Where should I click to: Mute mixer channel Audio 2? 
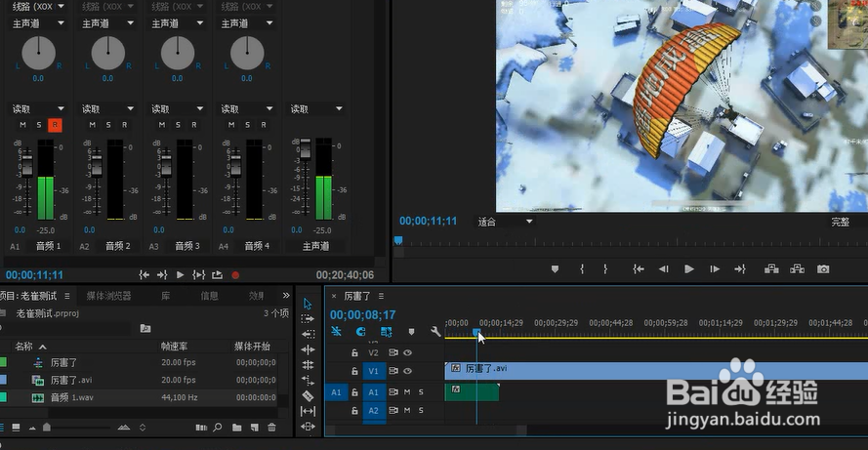coord(93,125)
